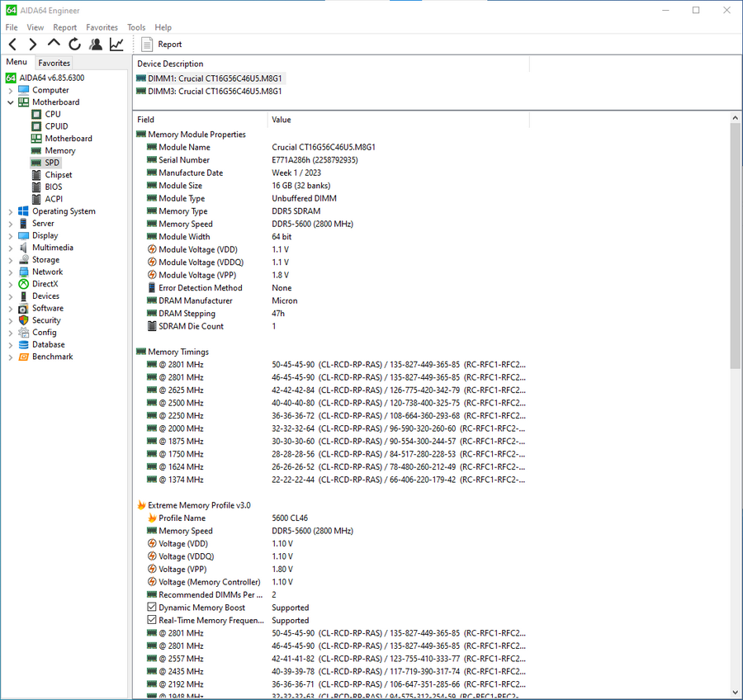The height and width of the screenshot is (700, 743).
Task: Expand the Operating System node
Action: point(11,212)
